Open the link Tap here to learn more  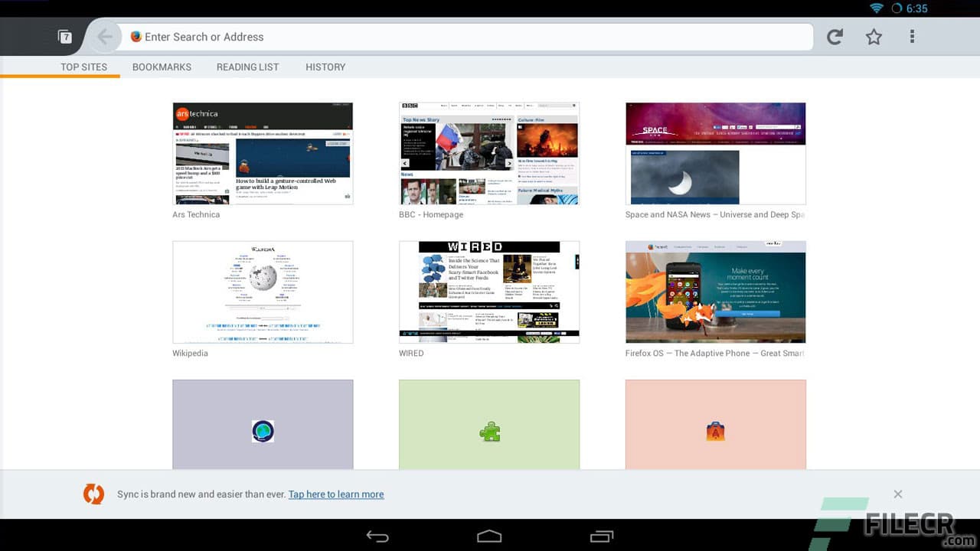click(336, 494)
